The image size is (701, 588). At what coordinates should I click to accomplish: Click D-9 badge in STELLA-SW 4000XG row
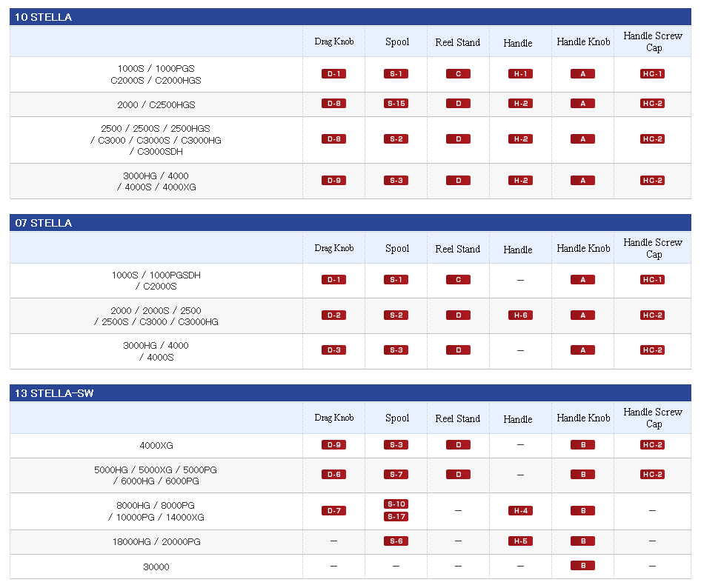[333, 444]
